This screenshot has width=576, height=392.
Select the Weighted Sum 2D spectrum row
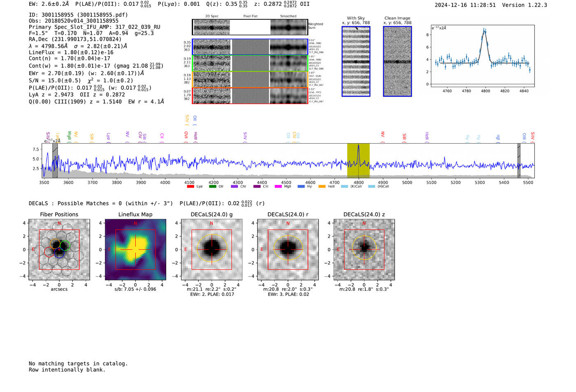point(250,27)
